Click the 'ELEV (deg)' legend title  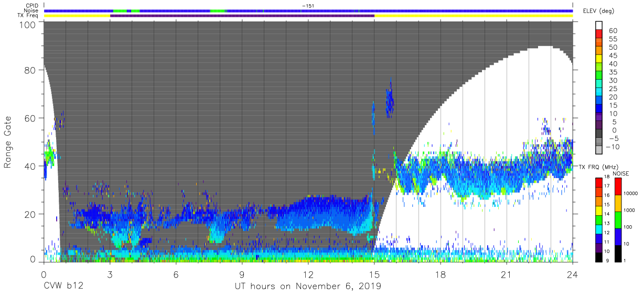point(599,10)
